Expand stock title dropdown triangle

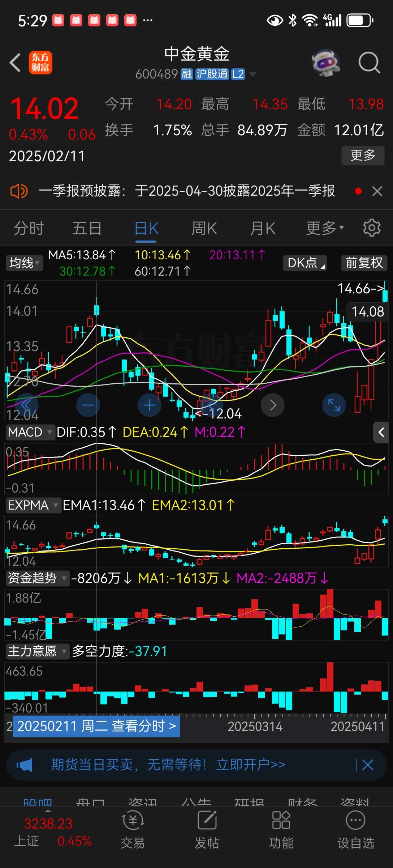point(252,74)
